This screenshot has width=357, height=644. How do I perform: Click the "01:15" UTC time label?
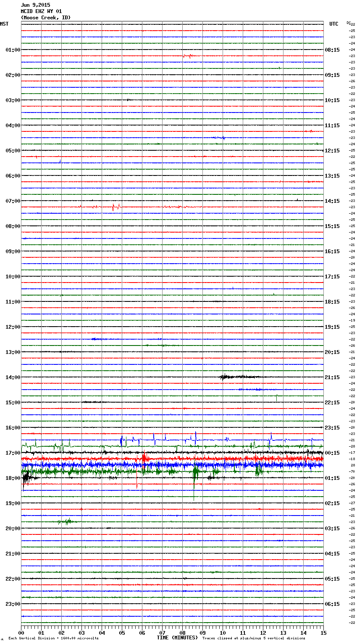[x=332, y=478]
